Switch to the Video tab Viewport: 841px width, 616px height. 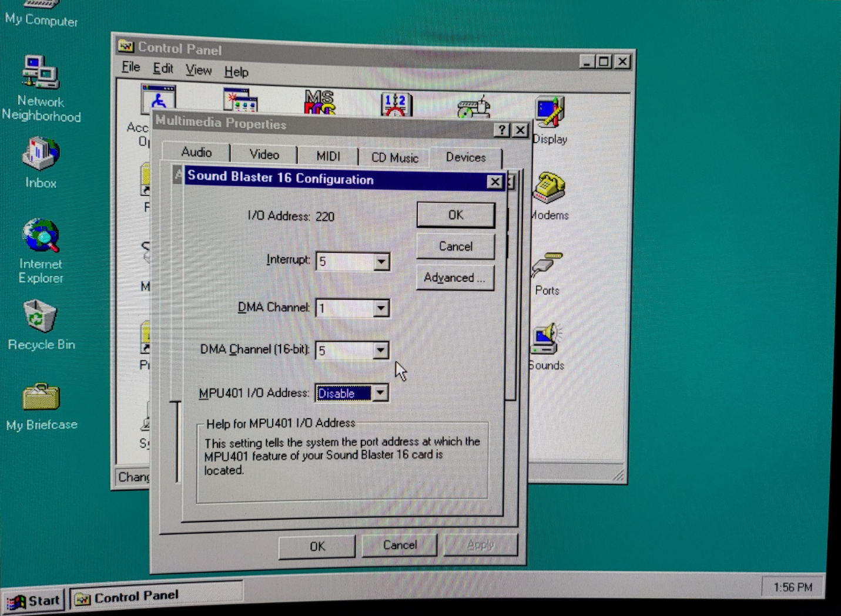point(264,154)
